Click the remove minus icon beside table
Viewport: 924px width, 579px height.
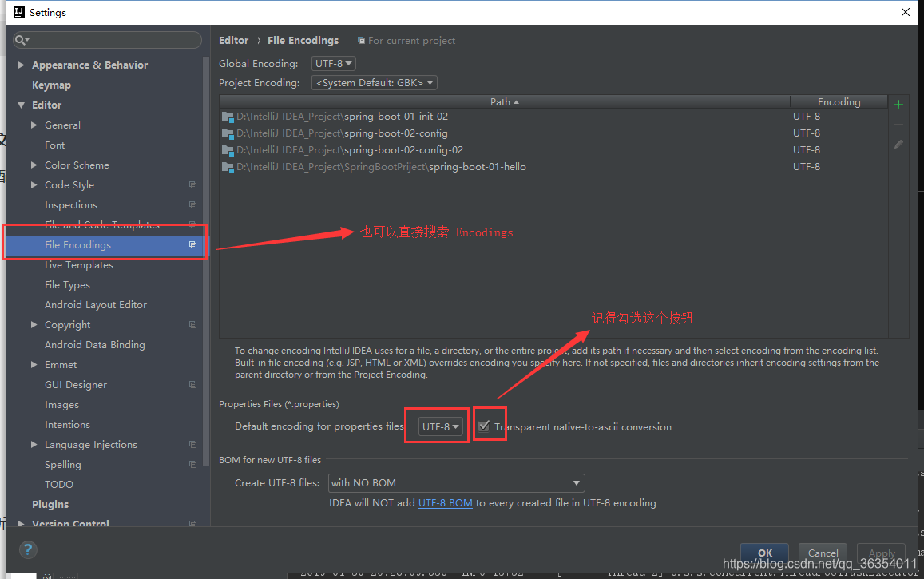coord(898,125)
